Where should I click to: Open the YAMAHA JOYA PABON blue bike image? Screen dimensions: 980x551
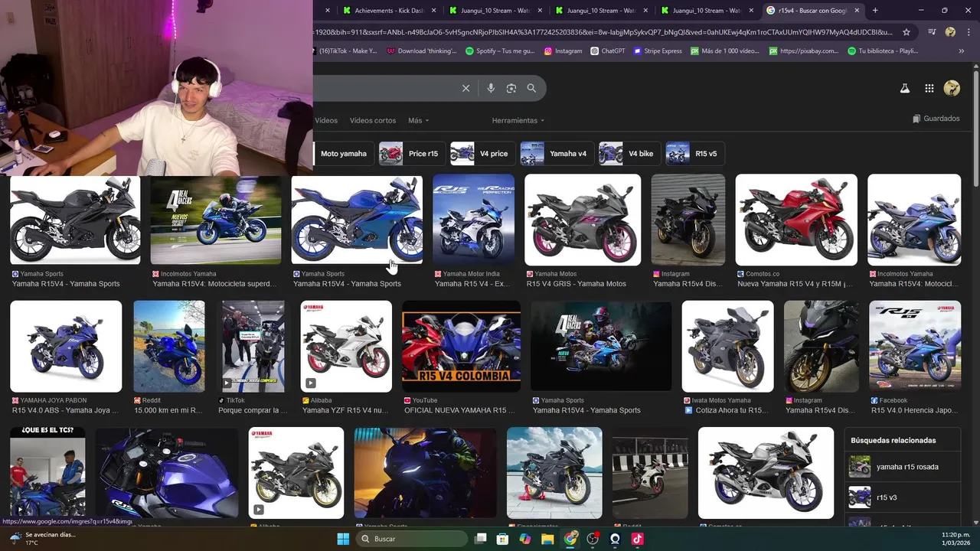pos(66,346)
